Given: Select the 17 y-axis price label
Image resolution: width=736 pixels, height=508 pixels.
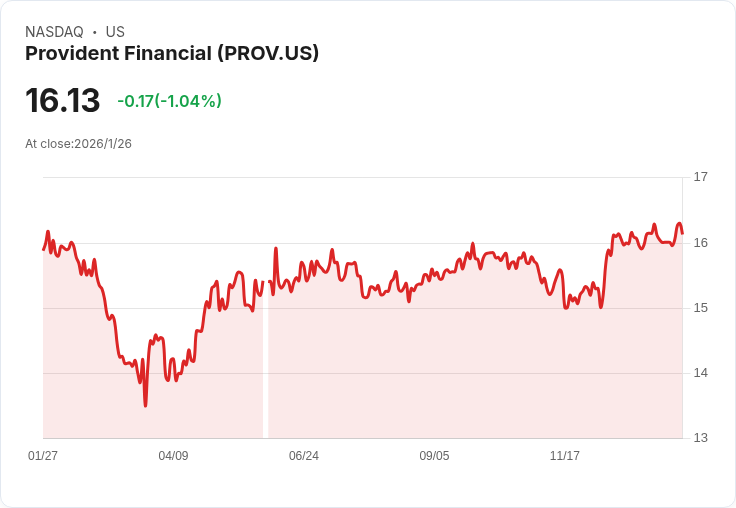Looking at the screenshot, I should (700, 177).
